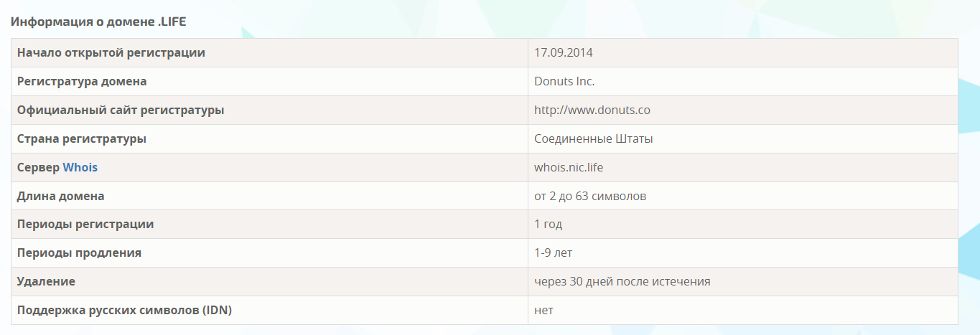Select 'от 2 до 63 символов' value
The width and height of the screenshot is (980, 335).
coord(590,196)
